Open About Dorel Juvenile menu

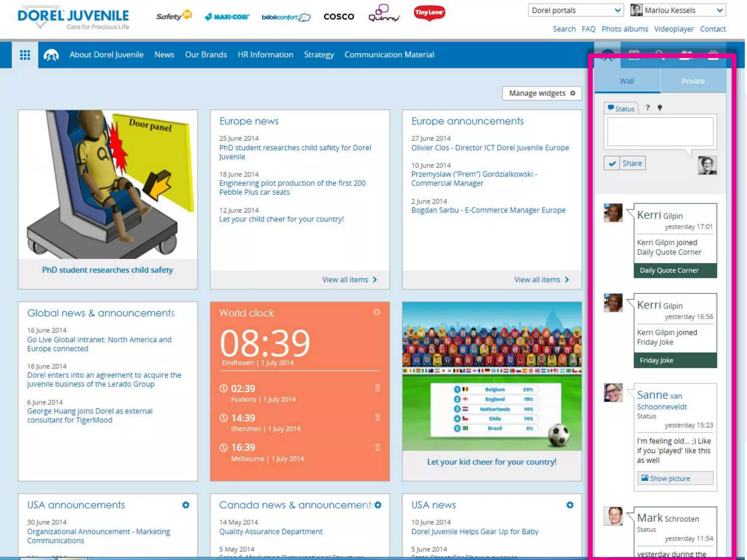pyautogui.click(x=107, y=55)
